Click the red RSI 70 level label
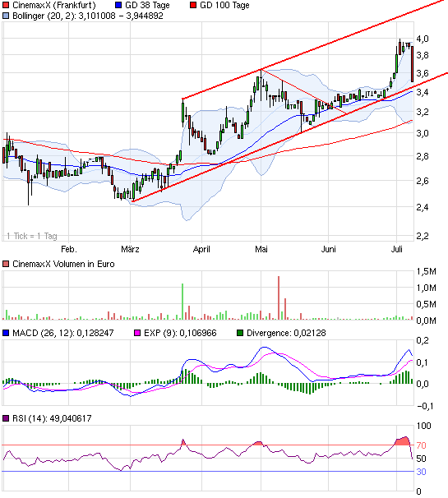The image size is (448, 498). click(x=422, y=445)
